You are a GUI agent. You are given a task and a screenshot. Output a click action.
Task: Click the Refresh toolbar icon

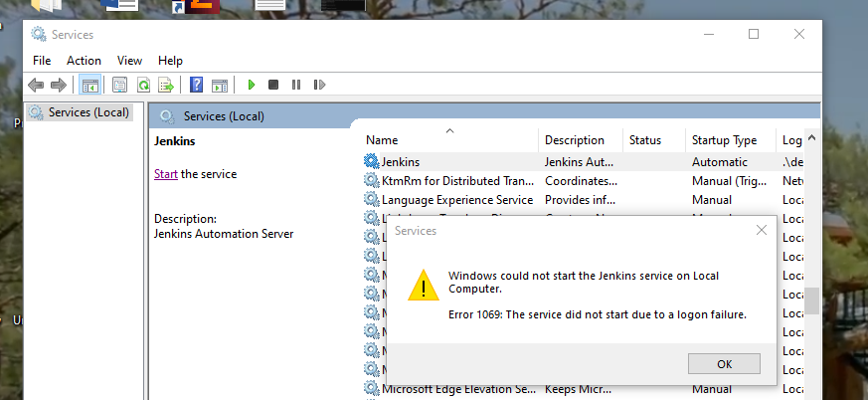[143, 85]
